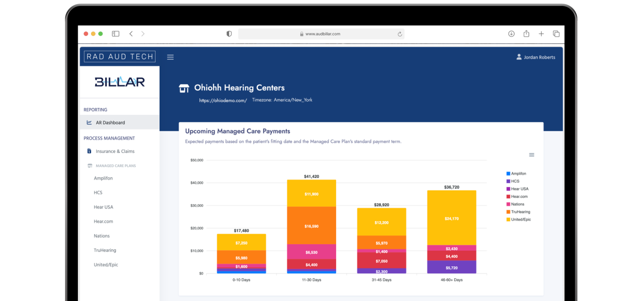Viewport: 644px width, 301px height.
Task: Click the hamburger menu icon in header
Action: pos(170,57)
